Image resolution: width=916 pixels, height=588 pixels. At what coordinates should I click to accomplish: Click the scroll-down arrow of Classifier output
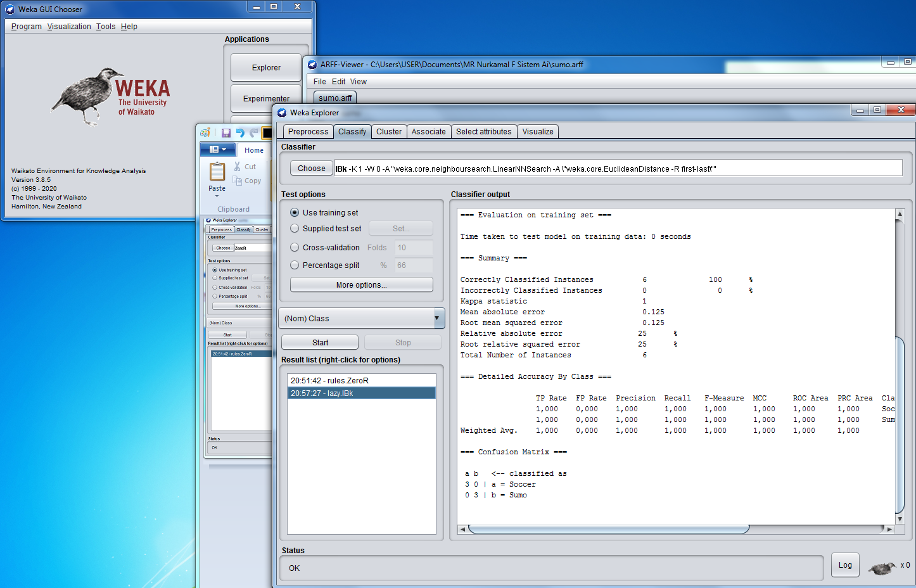point(900,519)
